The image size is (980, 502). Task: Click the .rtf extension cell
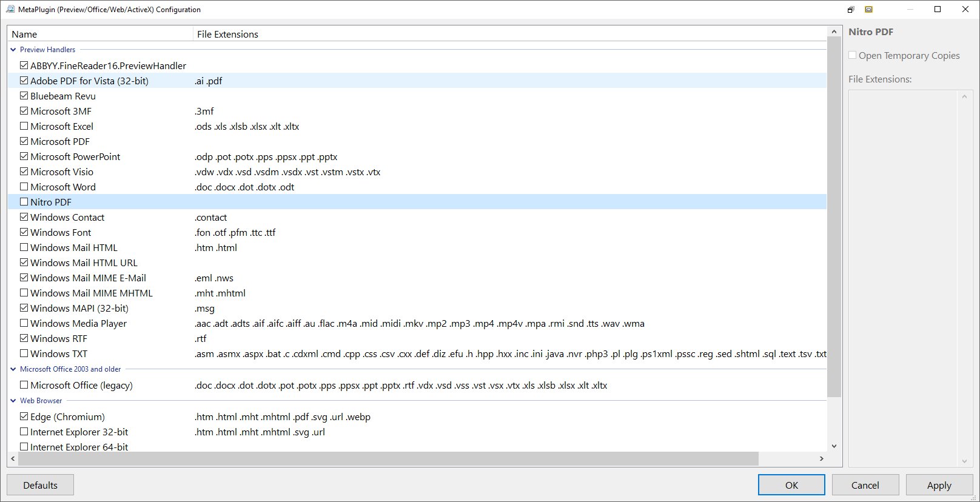201,338
